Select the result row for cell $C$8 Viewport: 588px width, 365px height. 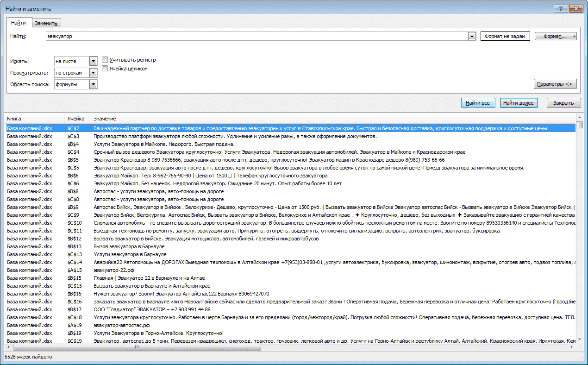pyautogui.click(x=290, y=199)
